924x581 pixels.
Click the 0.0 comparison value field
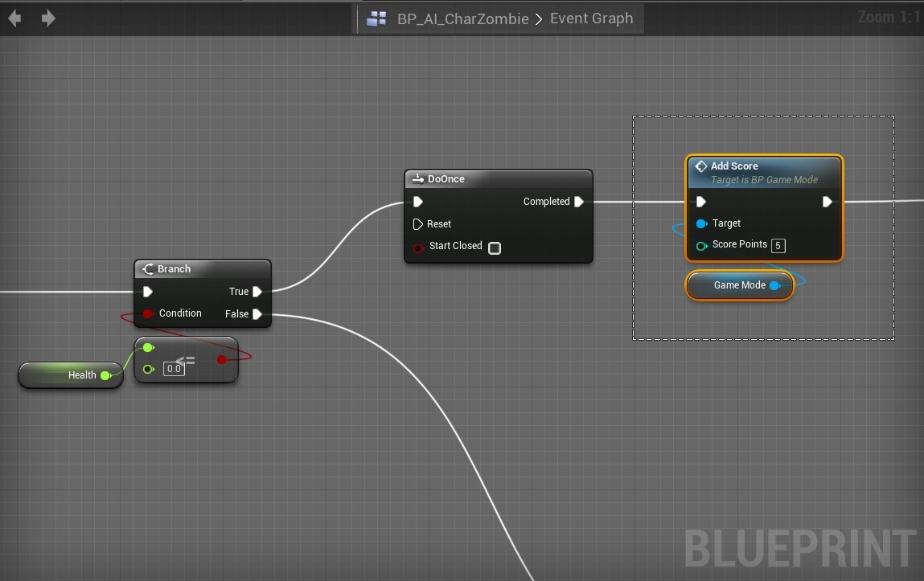(x=174, y=369)
